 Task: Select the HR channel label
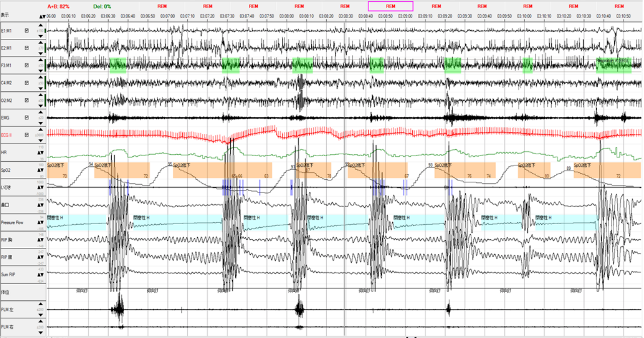click(4, 153)
